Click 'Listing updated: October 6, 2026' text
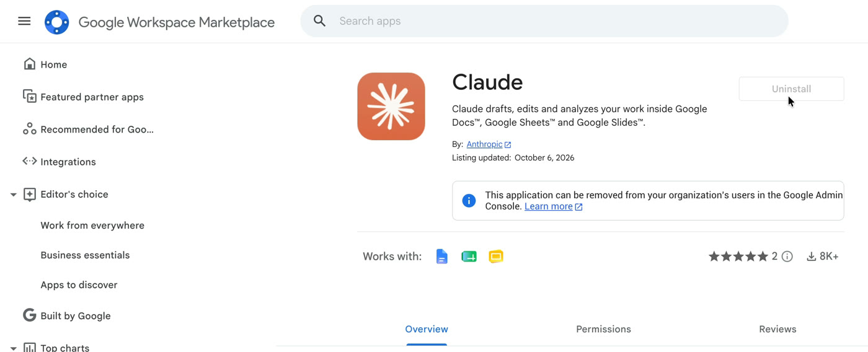 click(513, 157)
